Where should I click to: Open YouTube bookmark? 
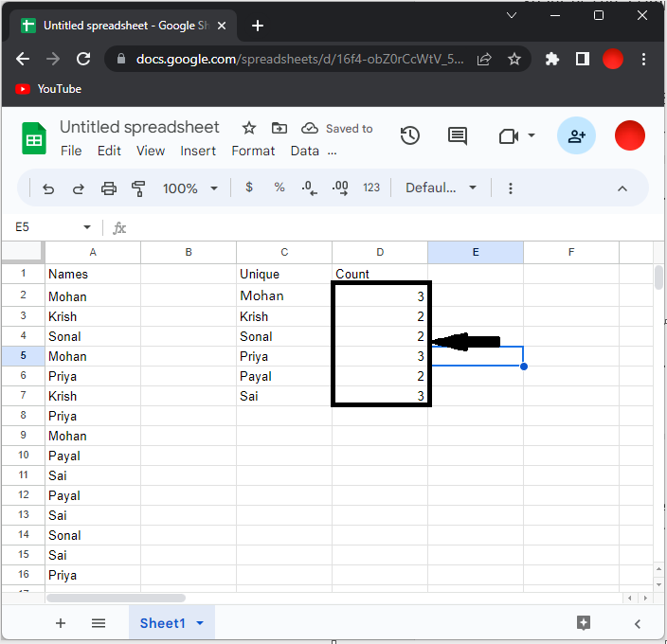pyautogui.click(x=48, y=89)
